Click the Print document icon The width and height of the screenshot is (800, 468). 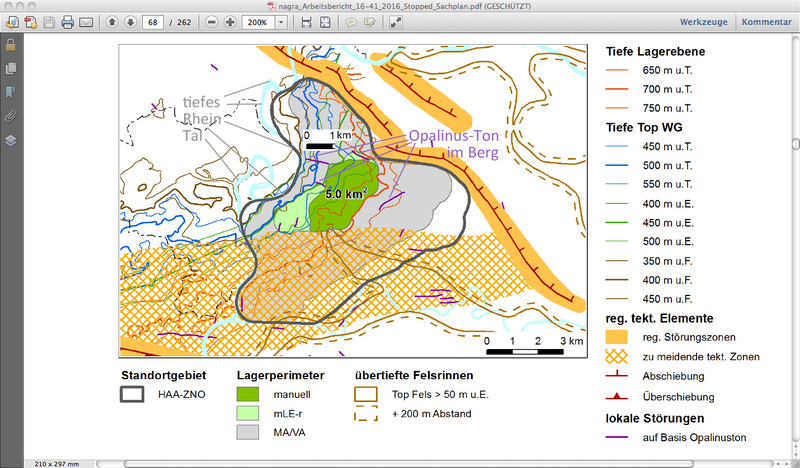pos(67,22)
